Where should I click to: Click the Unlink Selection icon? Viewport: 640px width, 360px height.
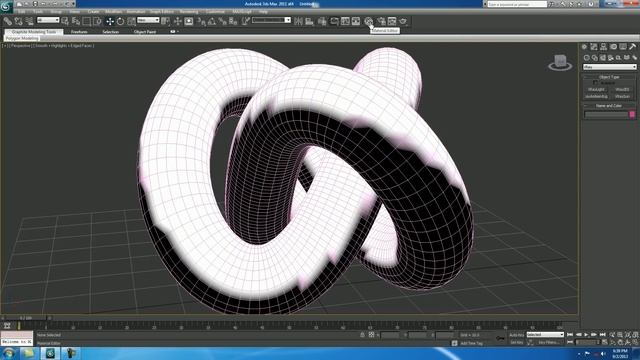point(18,21)
